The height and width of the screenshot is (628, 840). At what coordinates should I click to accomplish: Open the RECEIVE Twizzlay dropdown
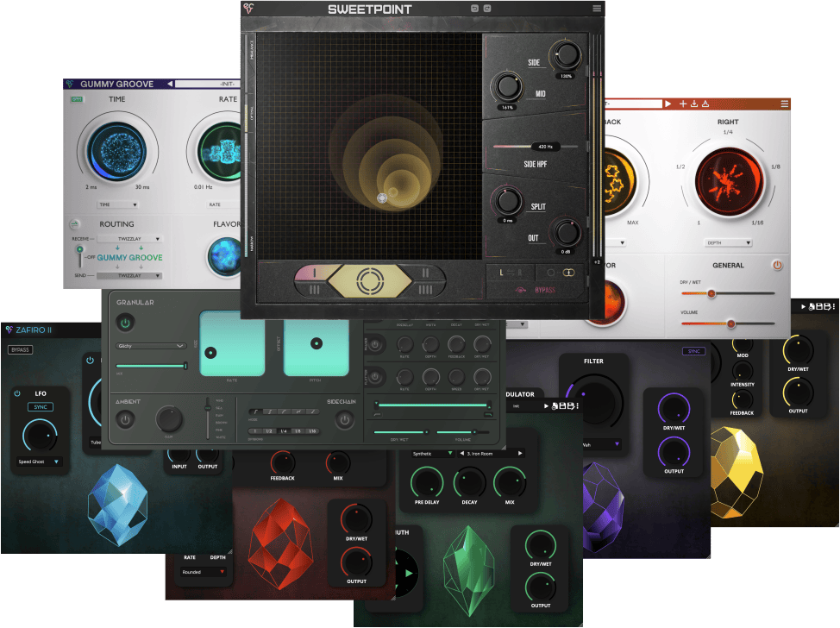(x=129, y=238)
